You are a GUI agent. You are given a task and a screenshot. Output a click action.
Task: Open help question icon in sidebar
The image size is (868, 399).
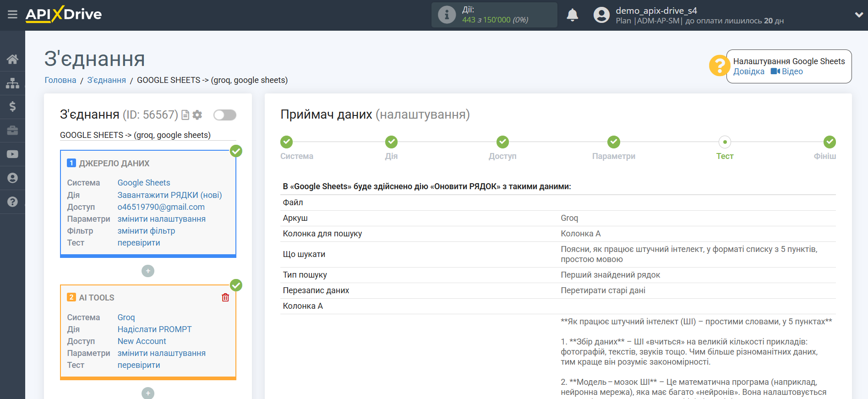[x=12, y=202]
